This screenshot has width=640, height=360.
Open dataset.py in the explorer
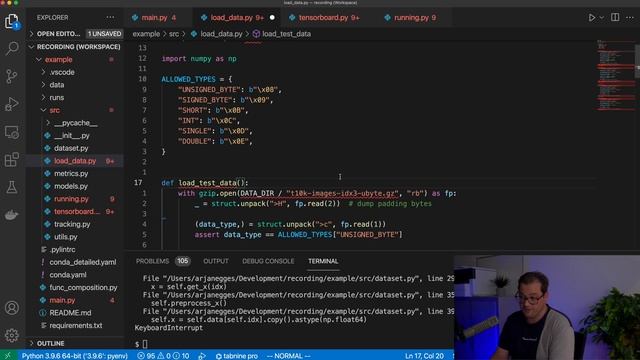(75, 148)
